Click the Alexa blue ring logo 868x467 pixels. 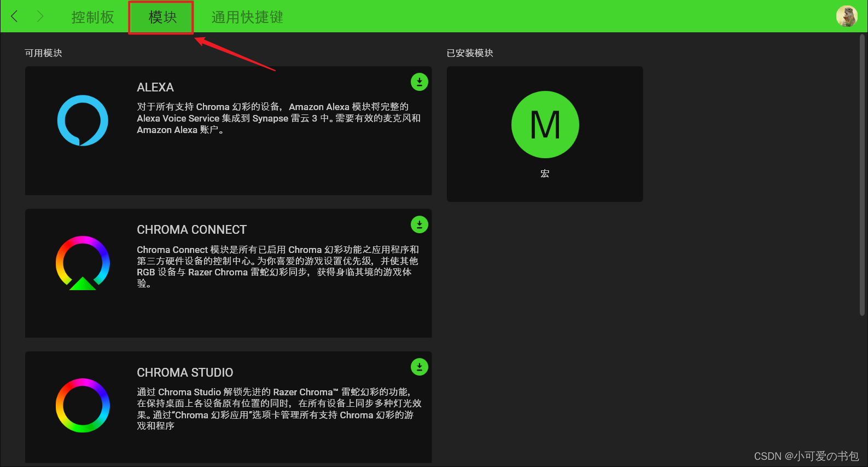coord(83,120)
